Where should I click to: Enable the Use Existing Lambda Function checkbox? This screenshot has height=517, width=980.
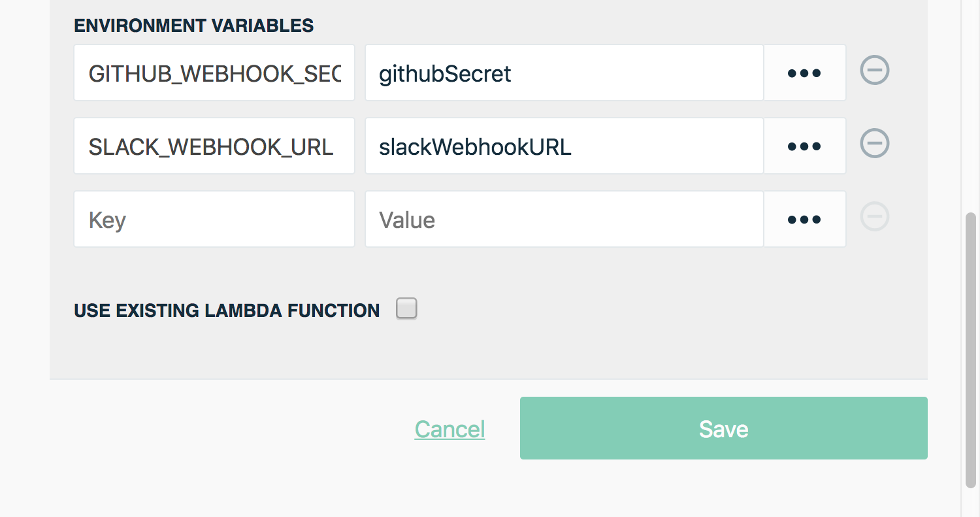(406, 309)
